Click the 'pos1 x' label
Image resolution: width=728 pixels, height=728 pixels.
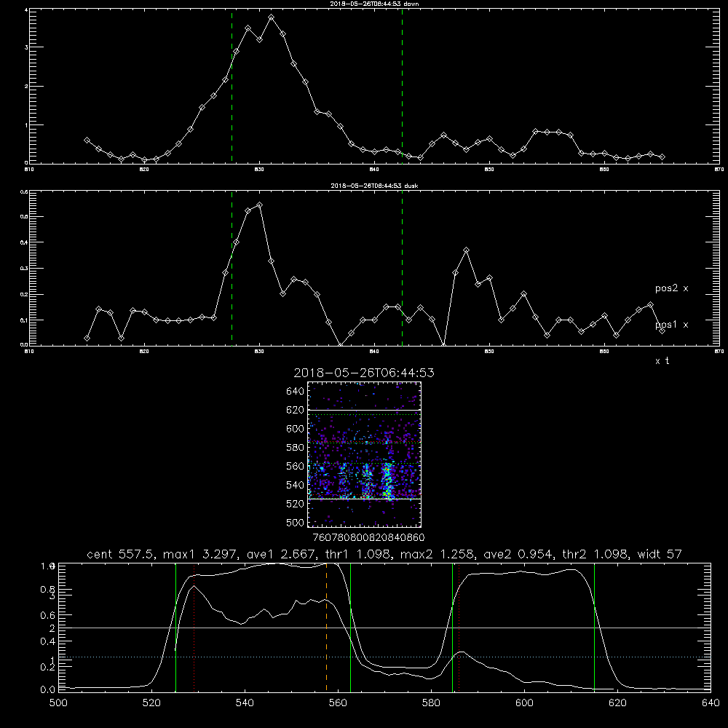click(x=671, y=325)
